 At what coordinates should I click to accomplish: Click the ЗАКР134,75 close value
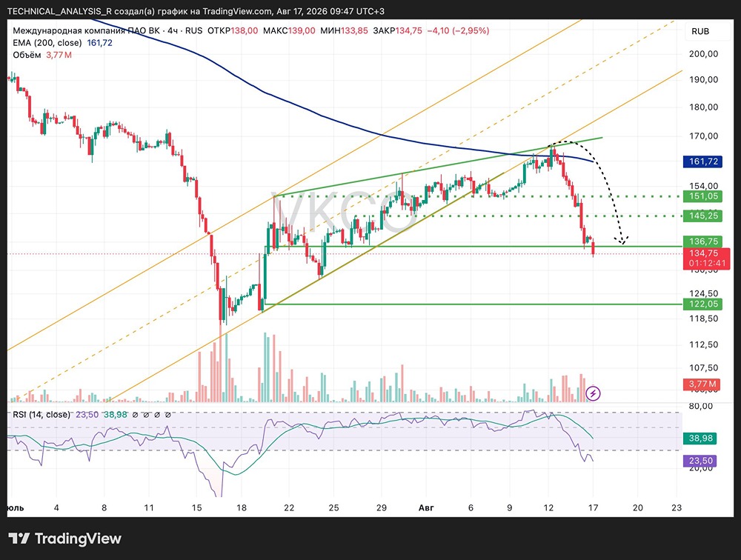397,30
